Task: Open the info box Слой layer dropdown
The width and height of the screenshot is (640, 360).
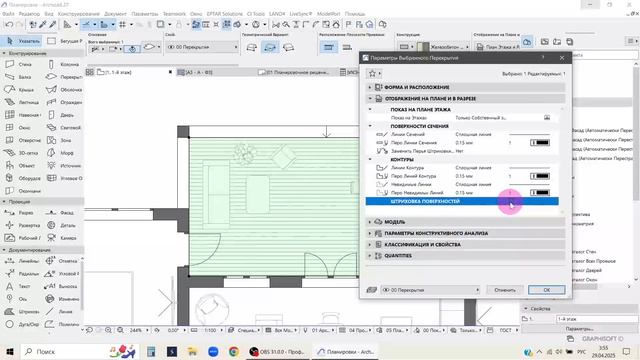Action: pyautogui.click(x=202, y=47)
